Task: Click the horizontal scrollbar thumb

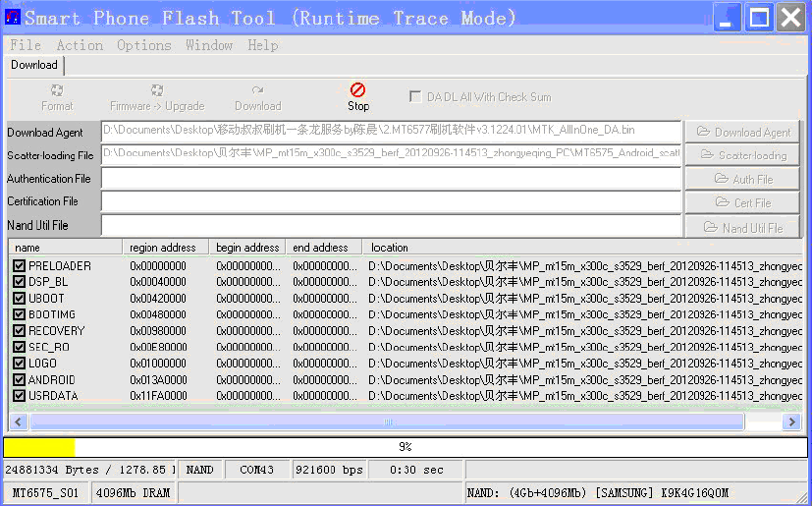Action: click(x=388, y=422)
